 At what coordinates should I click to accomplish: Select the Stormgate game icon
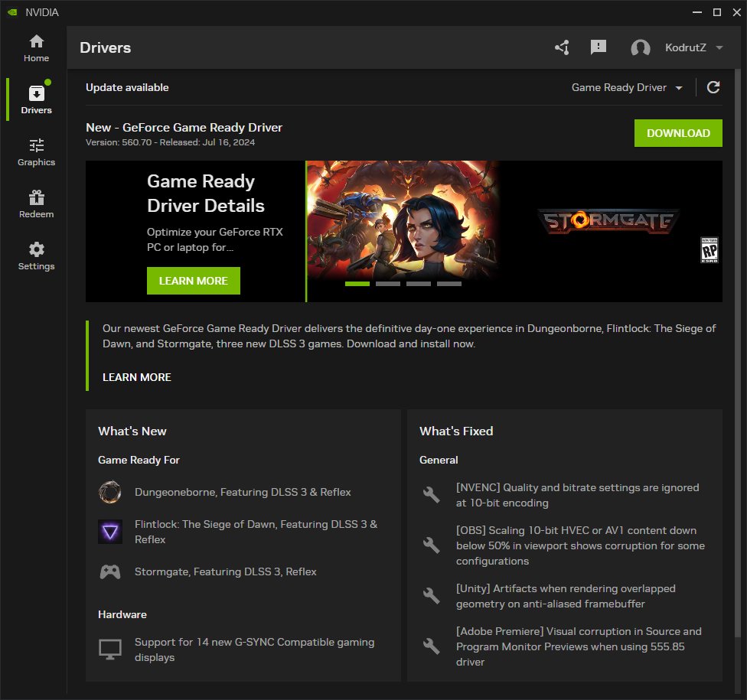pyautogui.click(x=109, y=571)
